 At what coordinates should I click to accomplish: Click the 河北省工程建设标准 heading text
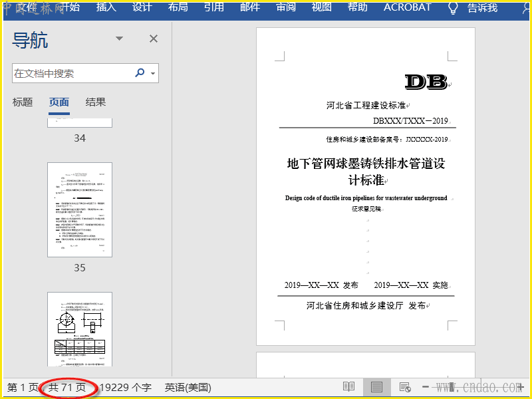pos(366,105)
